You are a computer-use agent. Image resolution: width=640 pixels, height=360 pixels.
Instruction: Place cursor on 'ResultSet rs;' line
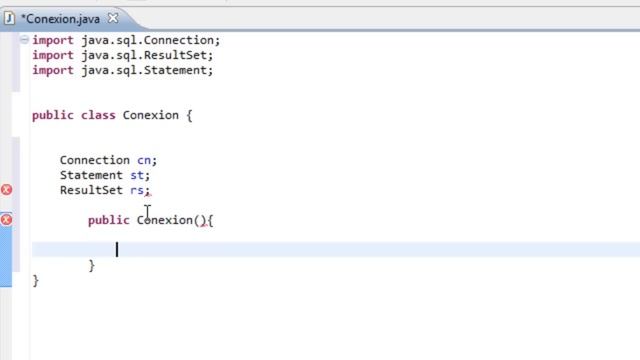pyautogui.click(x=105, y=191)
